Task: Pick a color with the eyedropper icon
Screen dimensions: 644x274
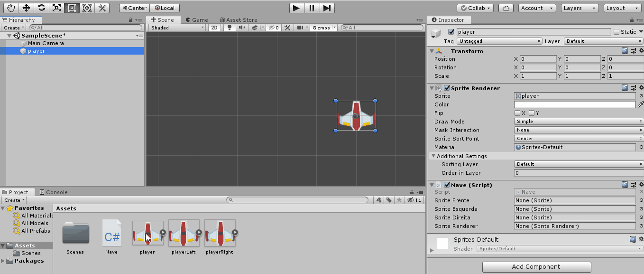Action: (640, 104)
